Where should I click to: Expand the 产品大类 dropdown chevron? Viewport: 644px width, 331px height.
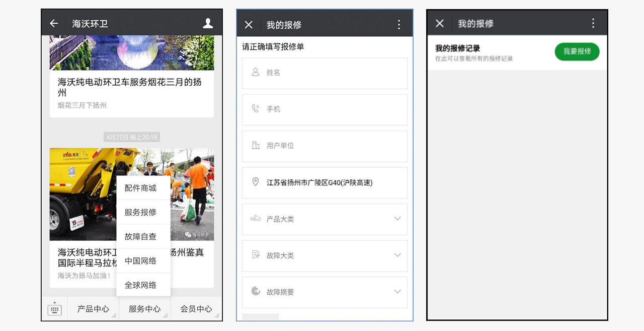point(397,219)
